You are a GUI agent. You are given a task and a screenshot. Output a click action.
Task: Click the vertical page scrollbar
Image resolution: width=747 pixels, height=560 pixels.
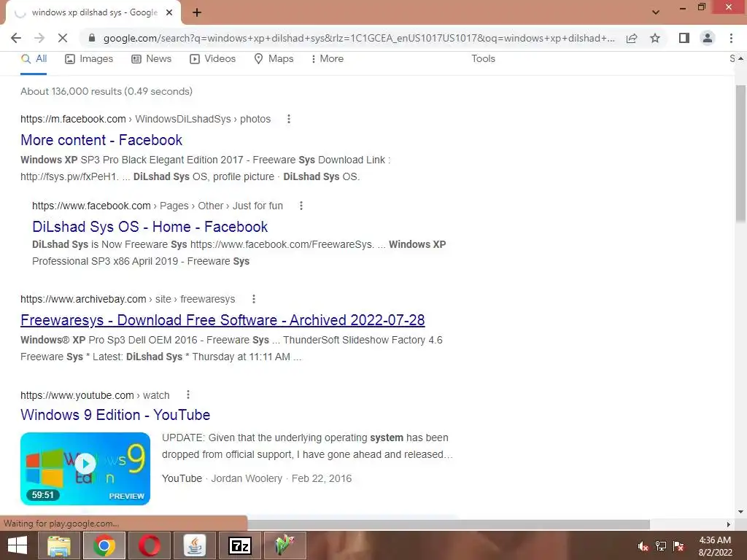740,152
